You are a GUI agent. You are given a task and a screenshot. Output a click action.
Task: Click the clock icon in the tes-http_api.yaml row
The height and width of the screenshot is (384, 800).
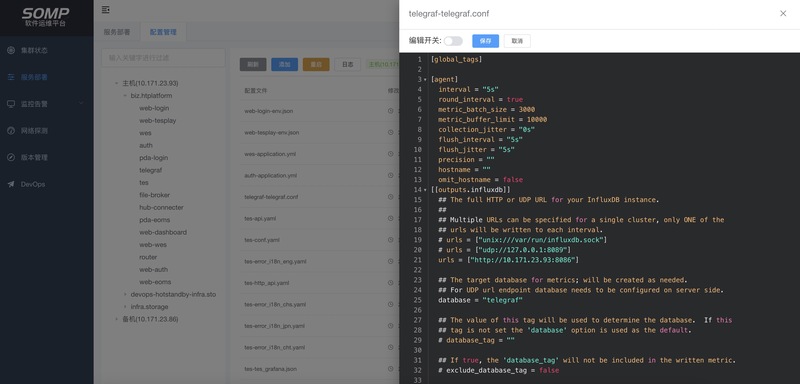pyautogui.click(x=391, y=283)
